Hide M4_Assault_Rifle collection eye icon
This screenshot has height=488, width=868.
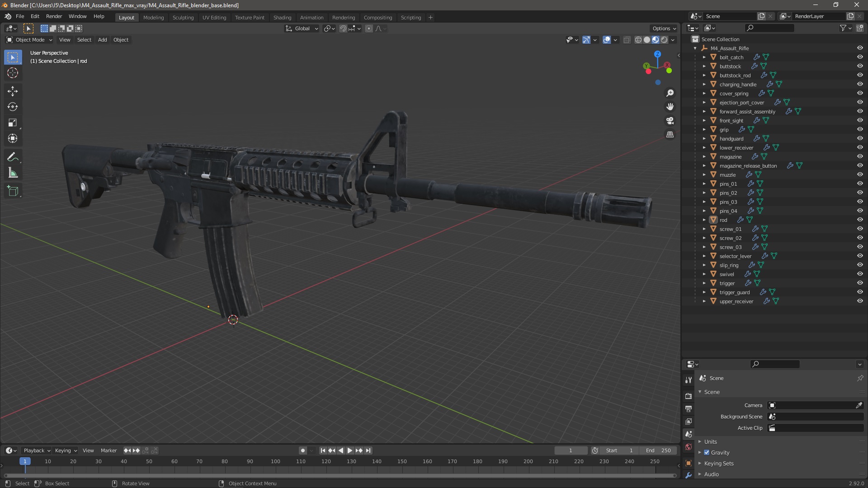860,48
